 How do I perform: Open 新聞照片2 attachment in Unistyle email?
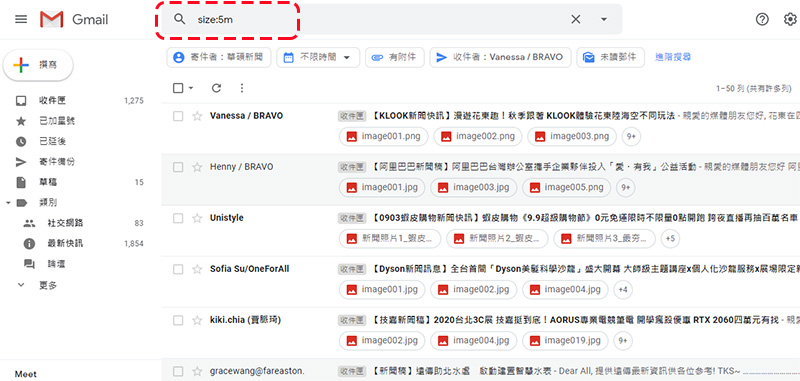(497, 238)
